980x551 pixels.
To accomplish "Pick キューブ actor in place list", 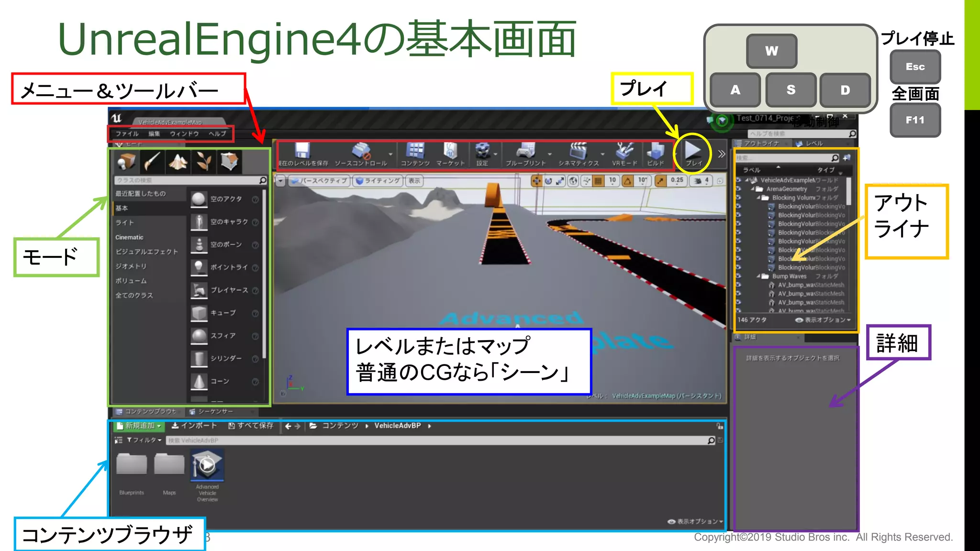I will 225,313.
